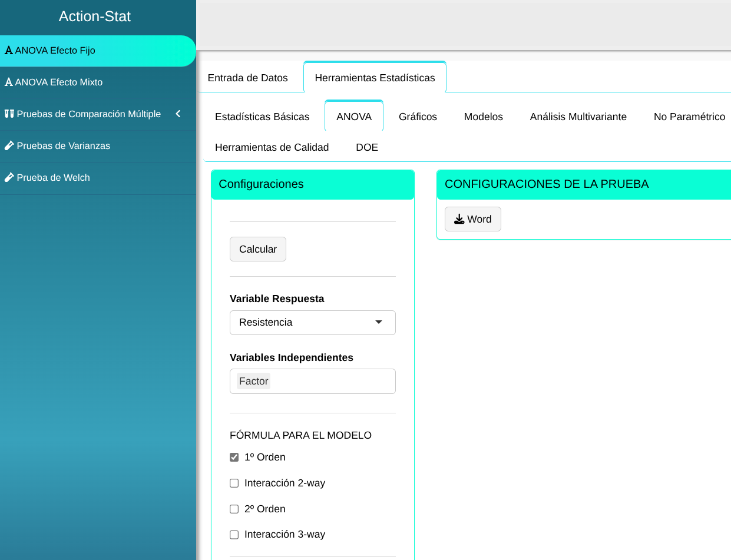Click the test tubes icon for Comparación Múltiple

(x=9, y=114)
